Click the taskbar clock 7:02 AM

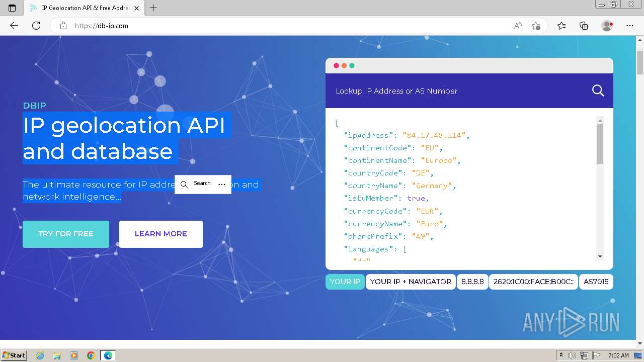click(618, 355)
